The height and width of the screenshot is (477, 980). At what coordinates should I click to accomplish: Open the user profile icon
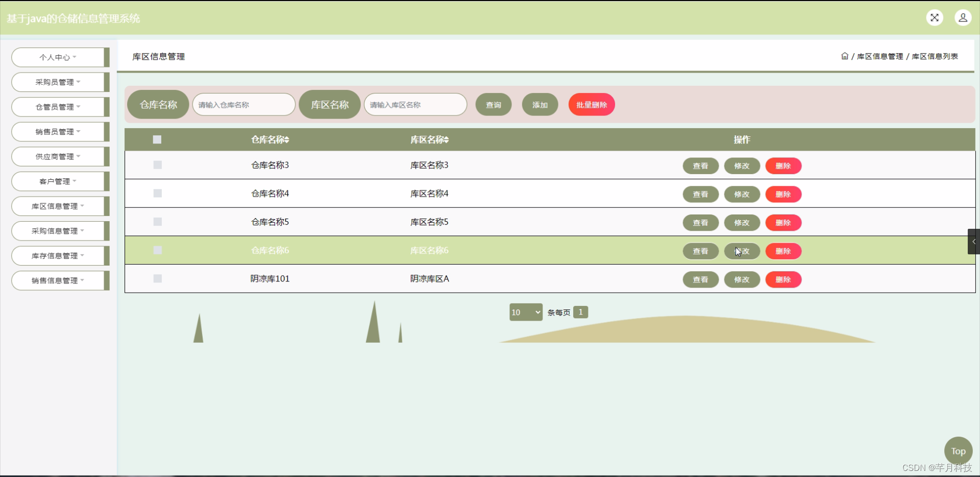point(963,17)
